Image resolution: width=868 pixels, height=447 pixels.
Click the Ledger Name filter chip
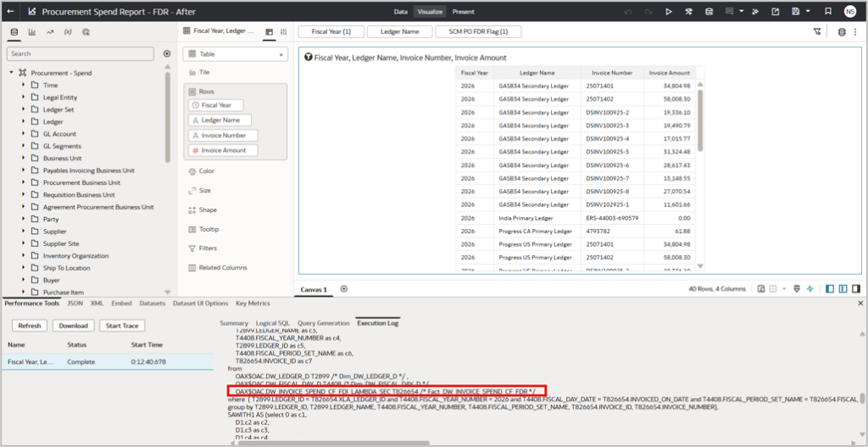[400, 32]
